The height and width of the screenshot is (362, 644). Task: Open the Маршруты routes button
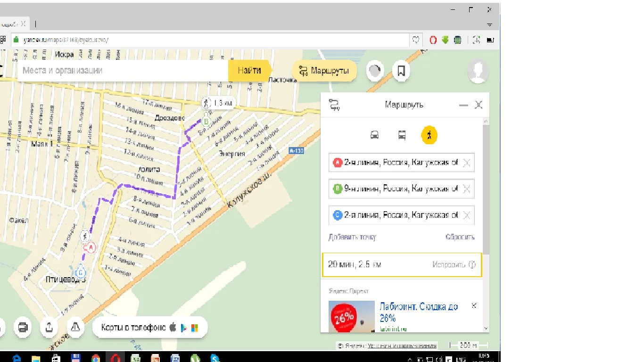coord(324,71)
